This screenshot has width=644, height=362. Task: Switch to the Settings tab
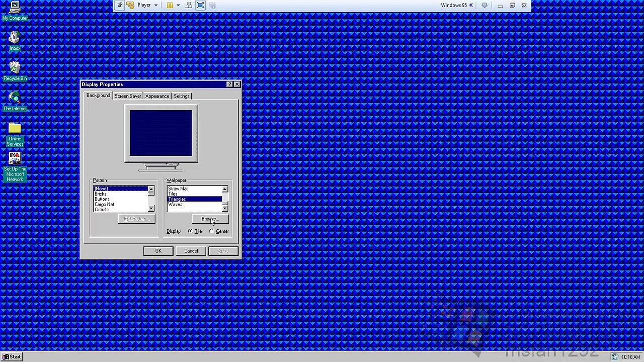[x=182, y=96]
